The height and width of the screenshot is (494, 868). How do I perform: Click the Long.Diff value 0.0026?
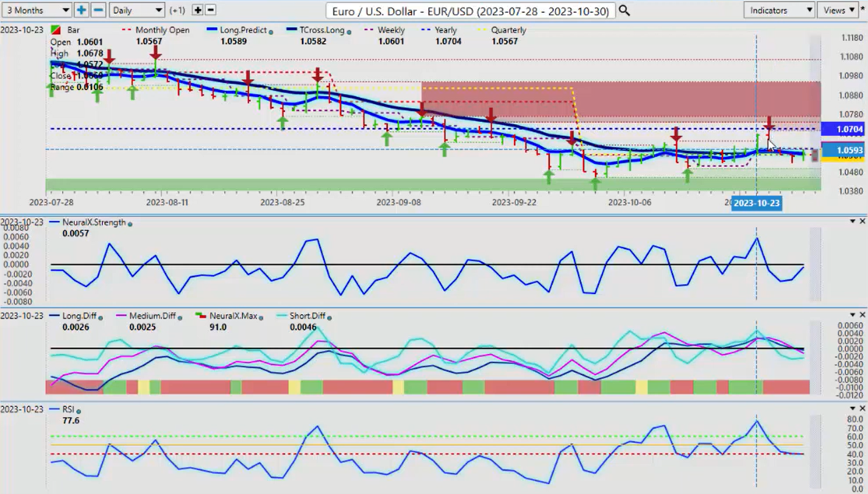[76, 327]
